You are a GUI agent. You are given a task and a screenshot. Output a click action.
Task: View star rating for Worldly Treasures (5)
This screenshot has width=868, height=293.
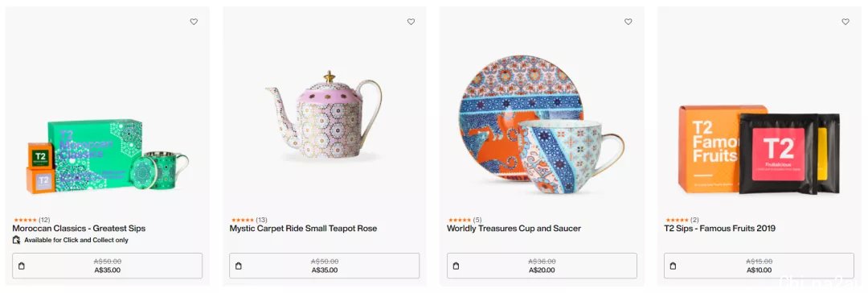[464, 221]
